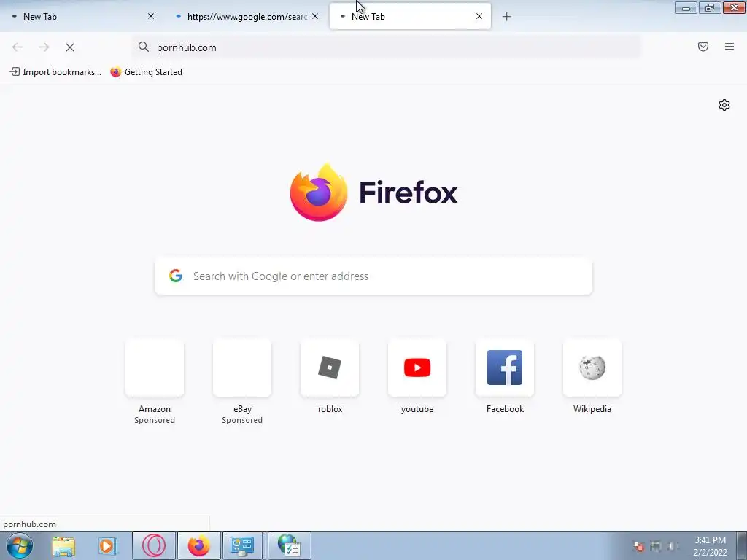The image size is (747, 560).
Task: Open the globe checklist taskbar item
Action: coord(289,545)
